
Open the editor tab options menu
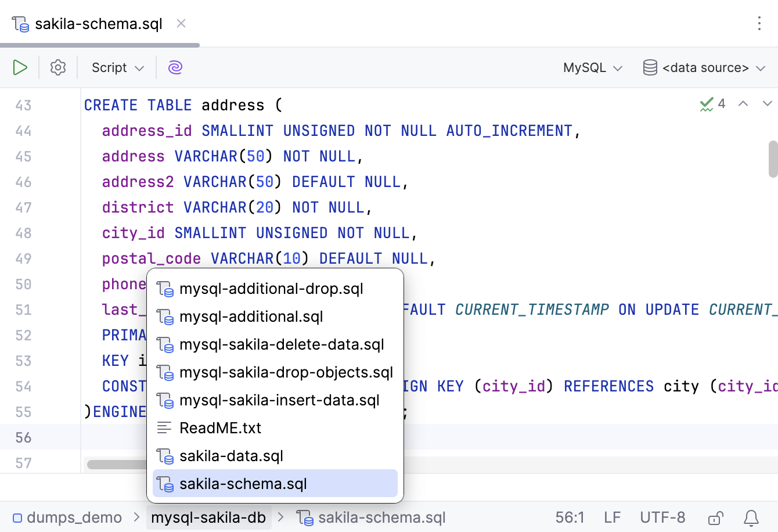759,23
